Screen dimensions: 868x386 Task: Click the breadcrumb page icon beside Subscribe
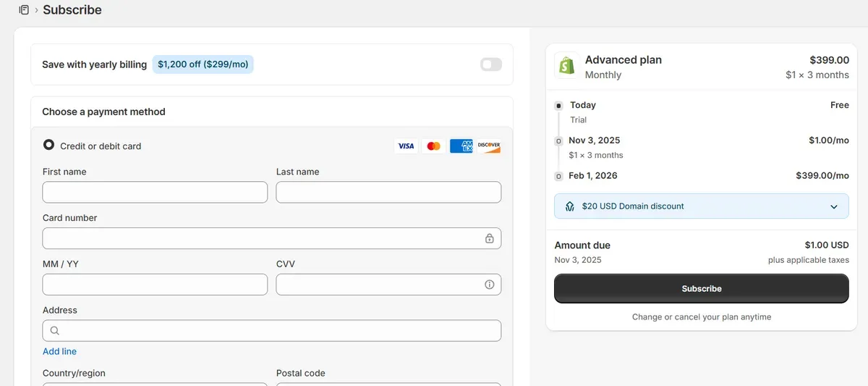24,10
